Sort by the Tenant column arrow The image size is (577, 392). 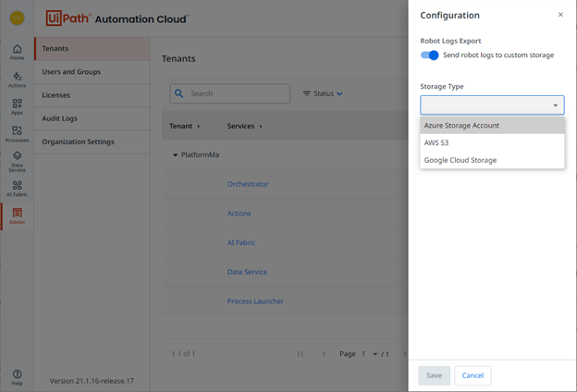[198, 127]
